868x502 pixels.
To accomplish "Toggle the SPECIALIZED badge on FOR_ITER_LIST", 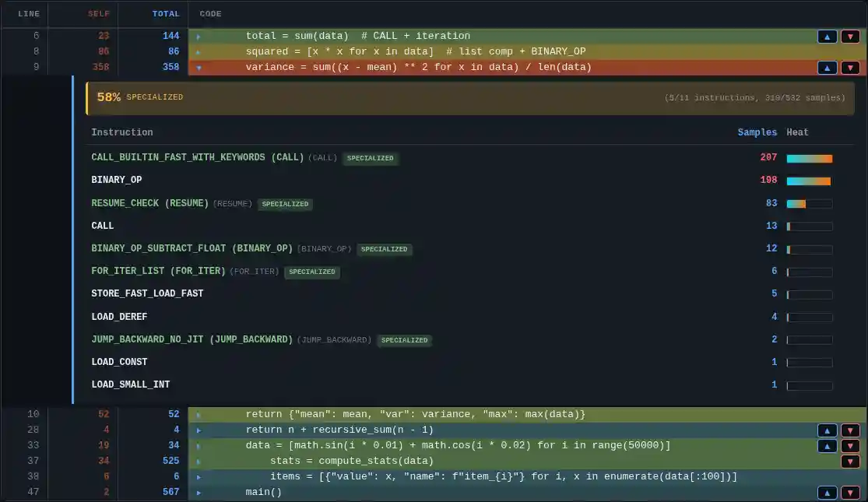I will (x=312, y=272).
